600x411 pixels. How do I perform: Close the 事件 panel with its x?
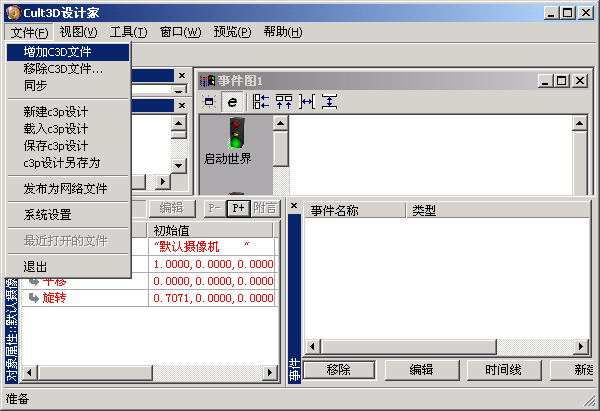tap(294, 206)
